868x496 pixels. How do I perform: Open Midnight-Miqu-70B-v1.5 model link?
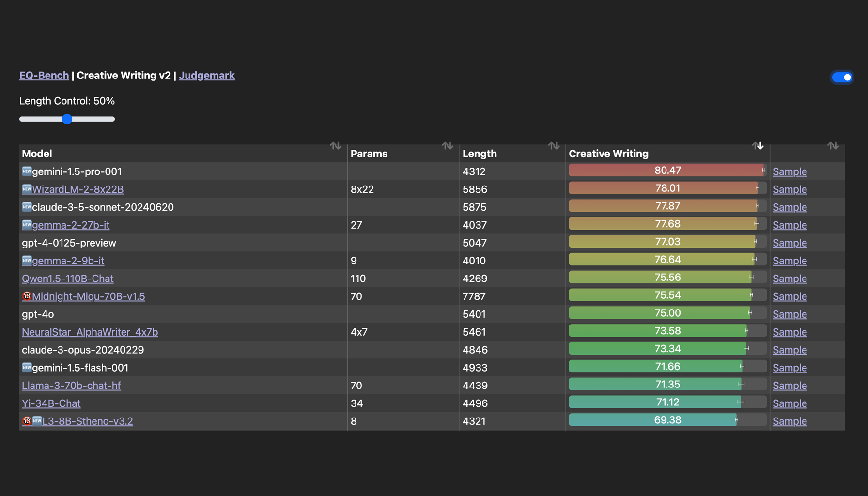(x=89, y=296)
